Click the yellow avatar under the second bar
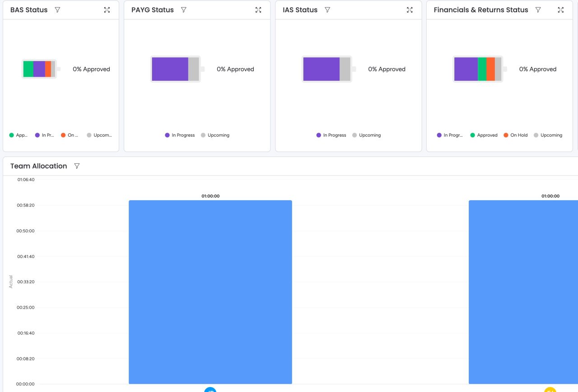Screen dimensions: 578x392 550,390
